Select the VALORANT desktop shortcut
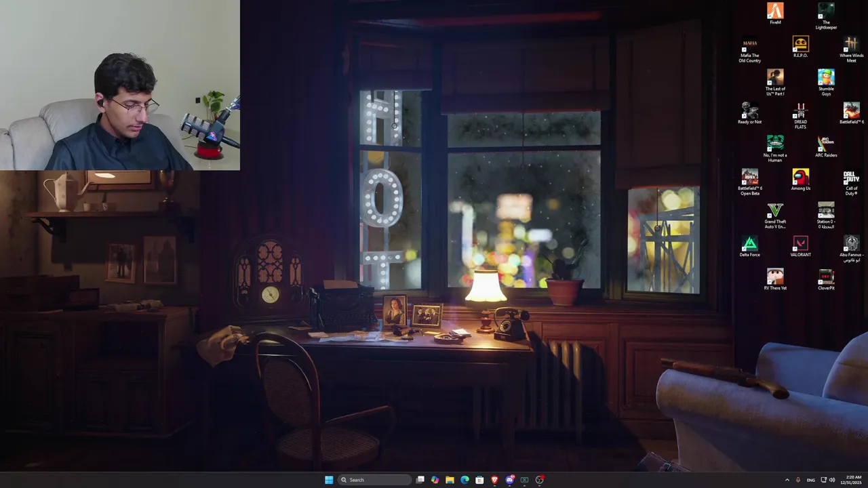The image size is (868, 488). pos(800,246)
